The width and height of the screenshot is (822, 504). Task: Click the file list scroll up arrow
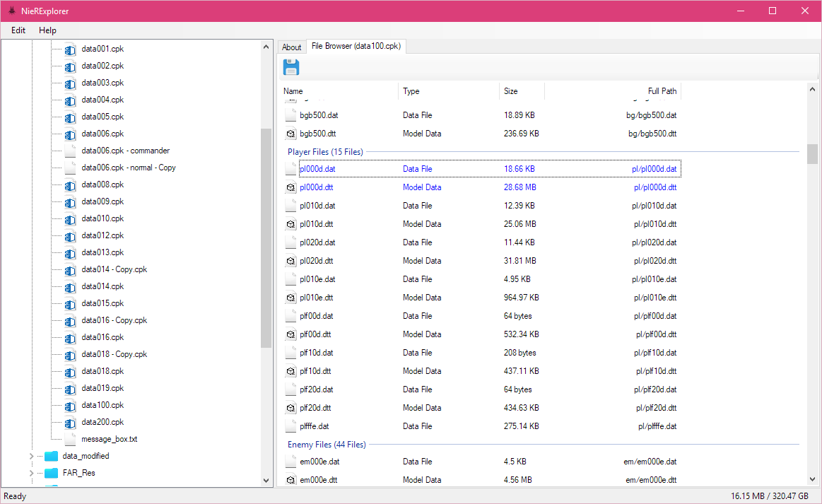tap(812, 90)
